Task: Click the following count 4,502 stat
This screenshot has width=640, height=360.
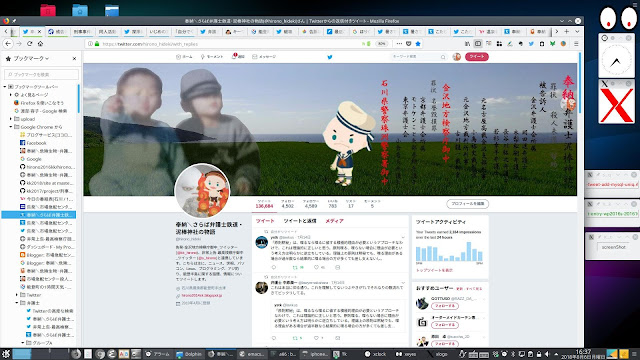Action: [x=287, y=204]
